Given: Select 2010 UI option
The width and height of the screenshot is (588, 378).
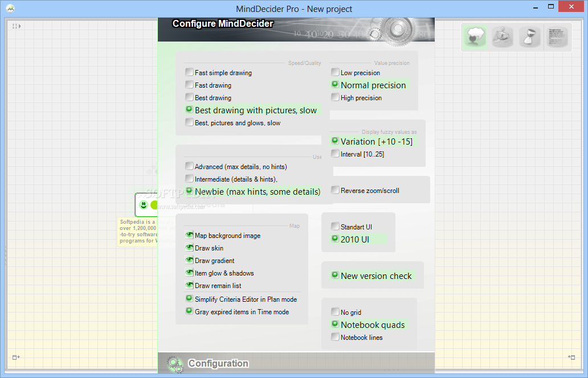Looking at the screenshot, I should coord(358,239).
